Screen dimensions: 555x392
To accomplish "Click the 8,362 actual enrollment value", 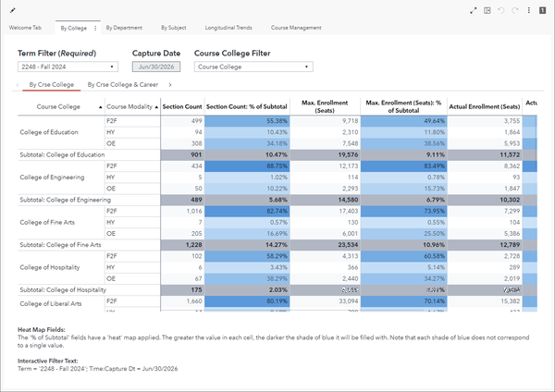I will click(x=512, y=165).
